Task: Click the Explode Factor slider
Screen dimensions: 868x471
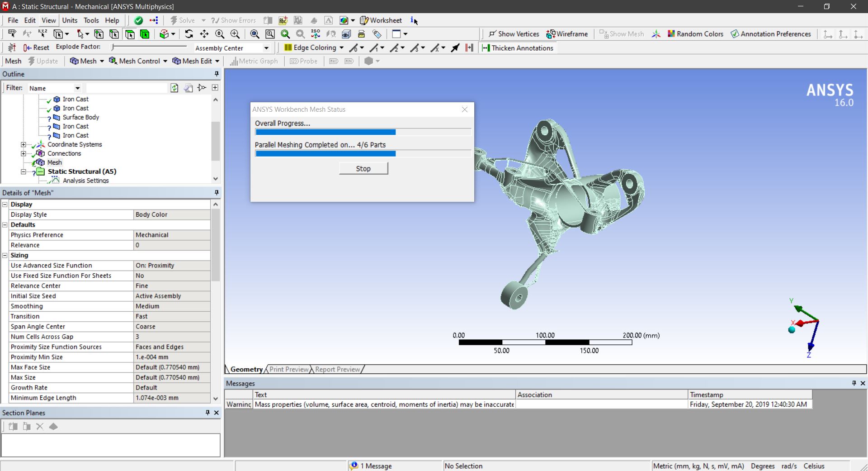Action: pos(149,47)
